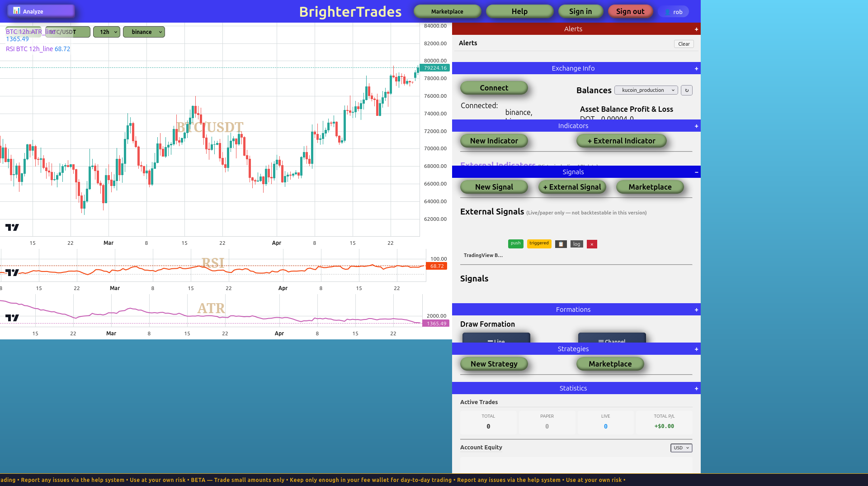Refresh balances with the reload icon
868x486 pixels.
[x=686, y=90]
